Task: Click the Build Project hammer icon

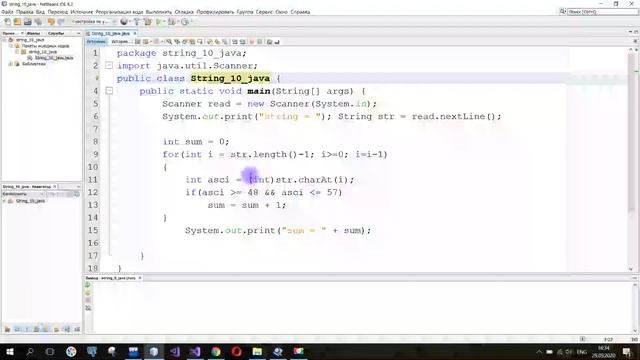Action: pos(137,22)
